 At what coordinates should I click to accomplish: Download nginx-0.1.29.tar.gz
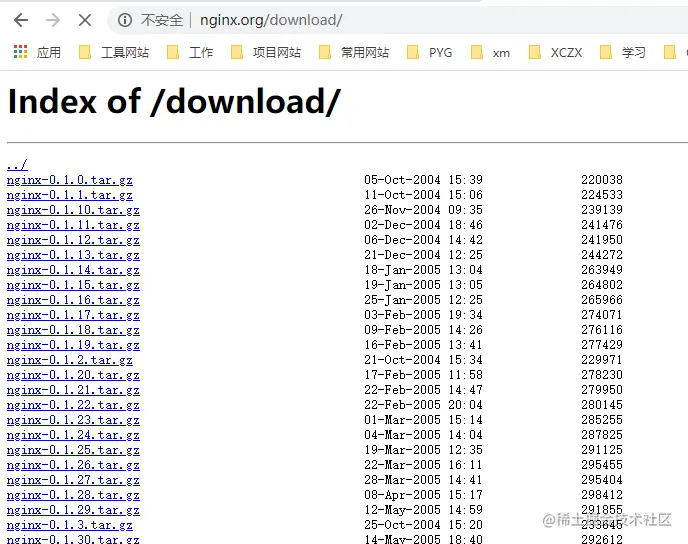coord(73,510)
